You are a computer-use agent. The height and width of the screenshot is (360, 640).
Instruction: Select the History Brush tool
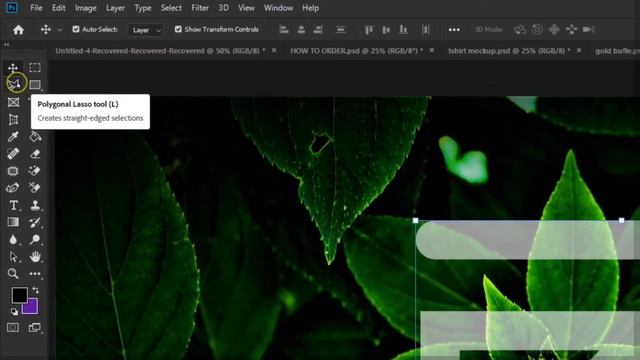tap(35, 222)
